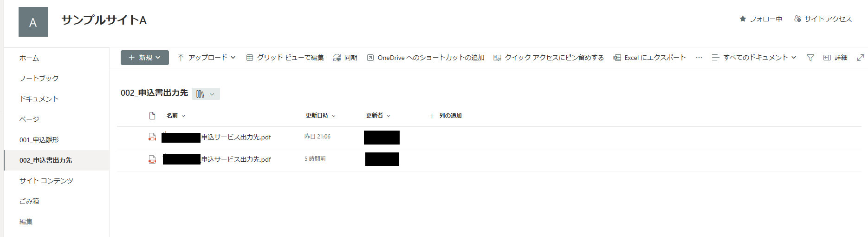Open サイト コンテンツ in navigation

pos(46,181)
